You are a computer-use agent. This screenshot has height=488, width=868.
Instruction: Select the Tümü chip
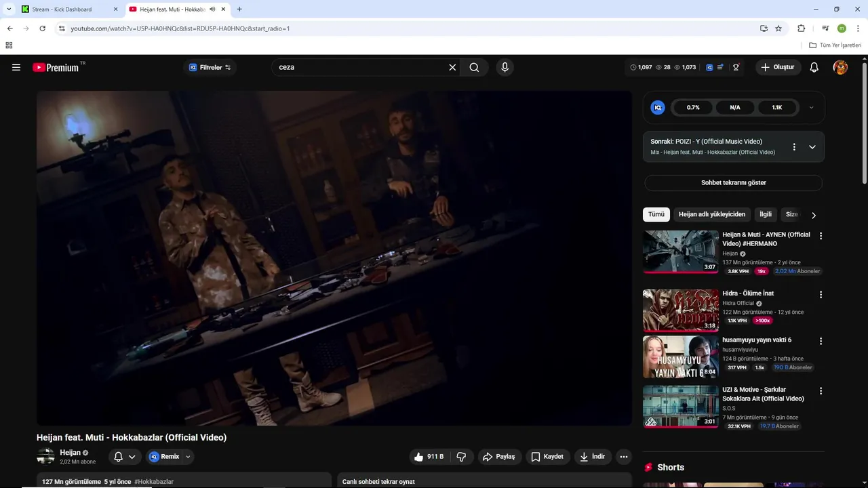click(x=656, y=214)
